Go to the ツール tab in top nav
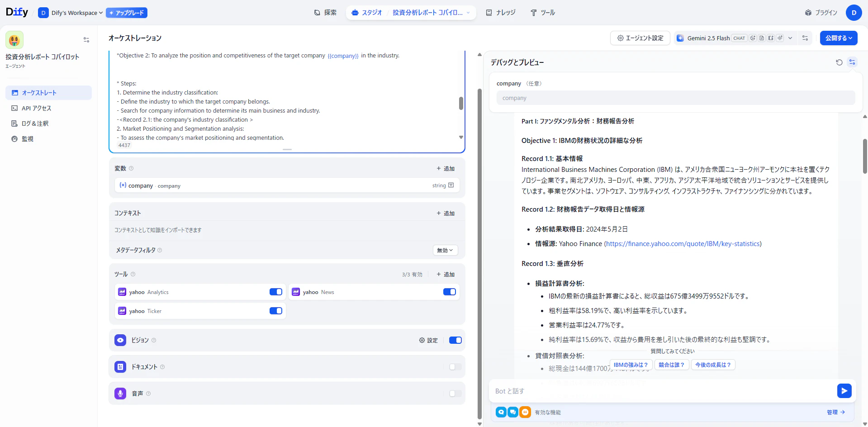The width and height of the screenshot is (868, 427). [x=543, y=13]
